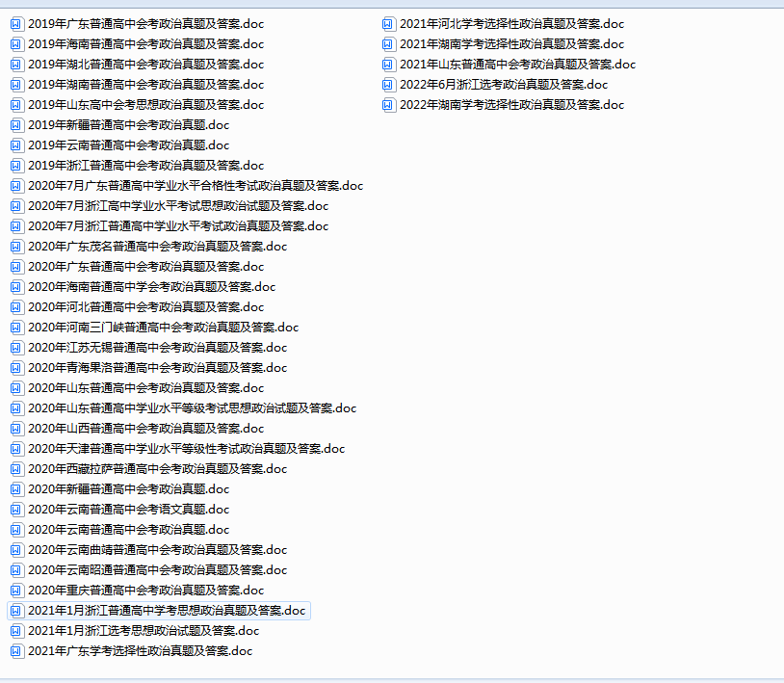This screenshot has width=784, height=683.
Task: Select the 2019年山东高中会考思想政治 file name
Action: (145, 104)
